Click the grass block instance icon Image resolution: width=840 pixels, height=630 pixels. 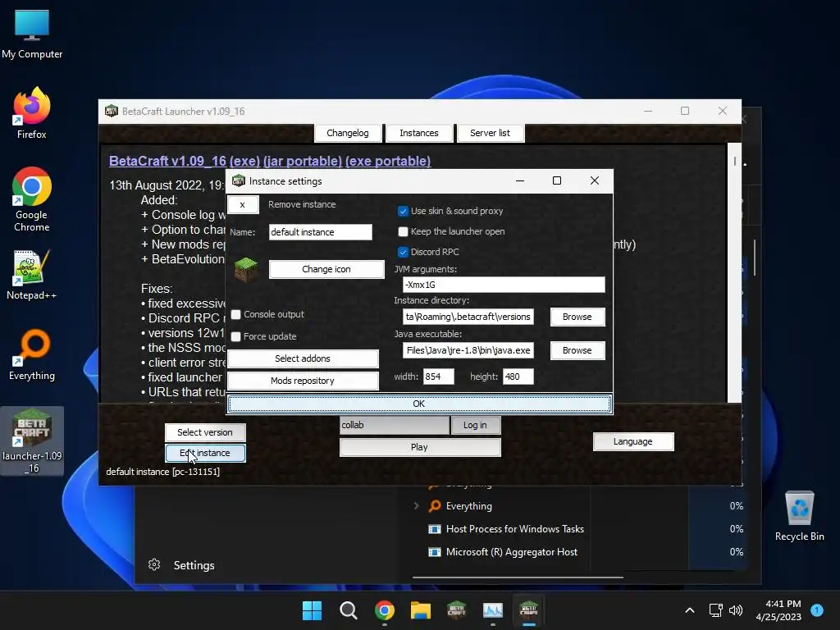(246, 269)
